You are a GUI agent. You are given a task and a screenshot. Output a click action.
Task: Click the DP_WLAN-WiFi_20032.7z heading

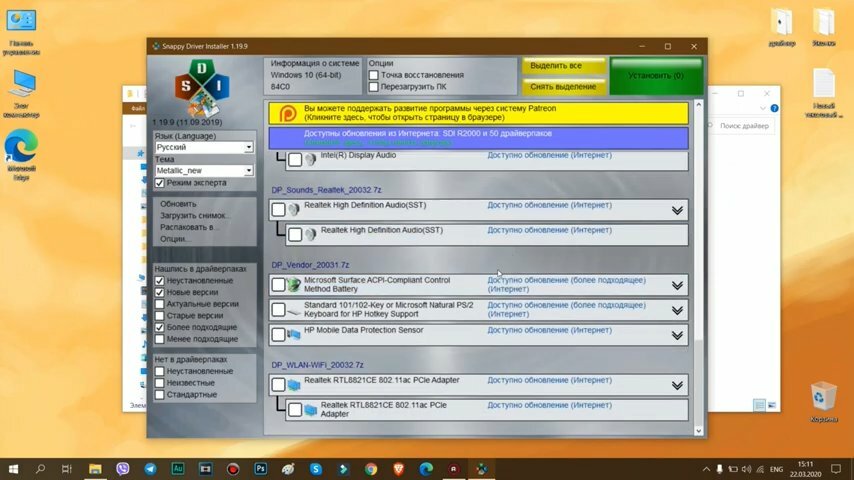pyautogui.click(x=318, y=365)
